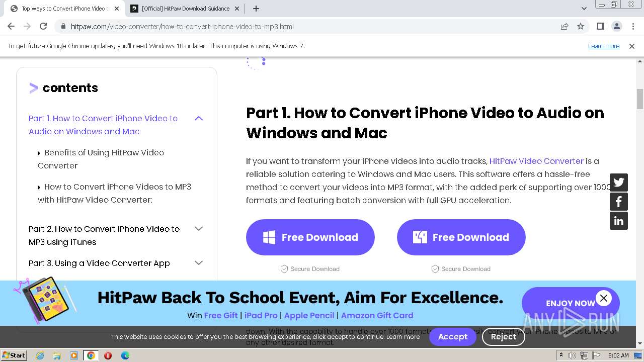Open the Amazon Gift Card banner link
This screenshot has width=644, height=362.
click(377, 316)
